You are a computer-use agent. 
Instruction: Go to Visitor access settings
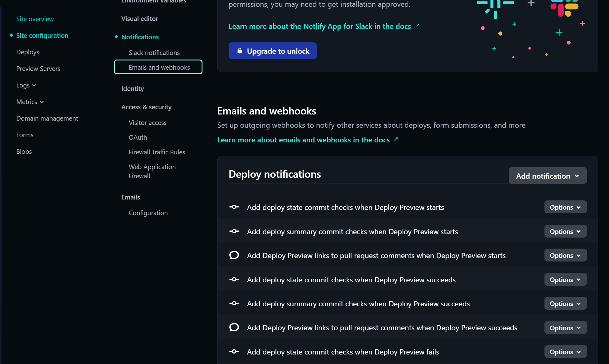point(148,123)
